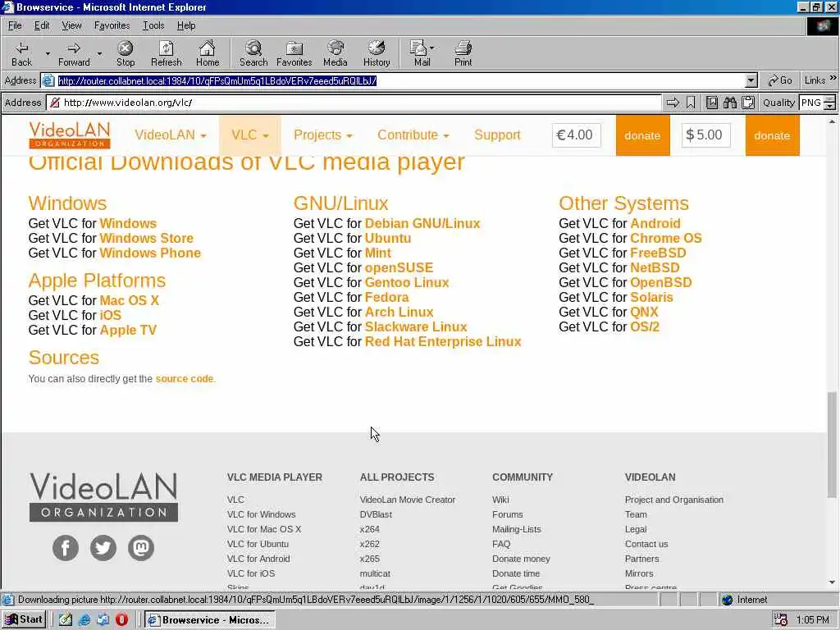Launch Opera from the quick launch bar
Screen dimensions: 840x630
tap(121, 620)
